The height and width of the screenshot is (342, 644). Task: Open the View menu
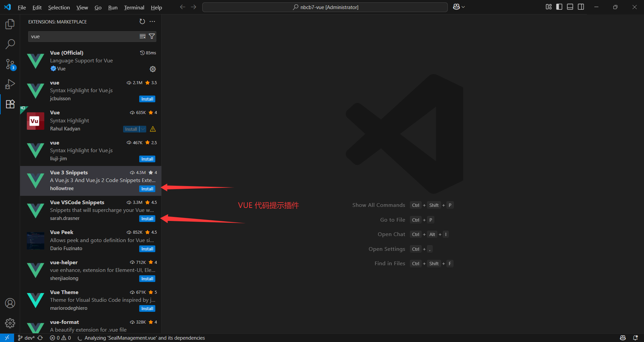pyautogui.click(x=82, y=7)
